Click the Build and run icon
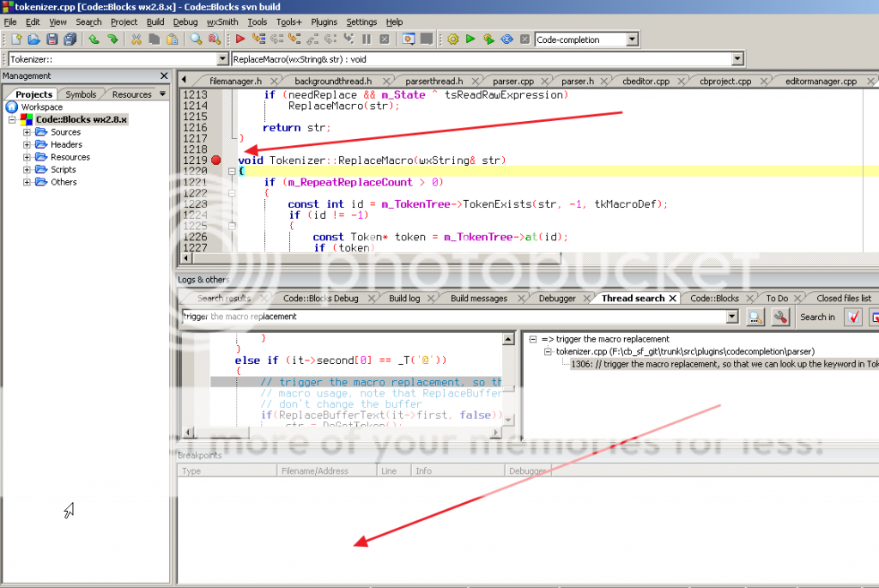Screen dimensions: 879x588 click(488, 39)
